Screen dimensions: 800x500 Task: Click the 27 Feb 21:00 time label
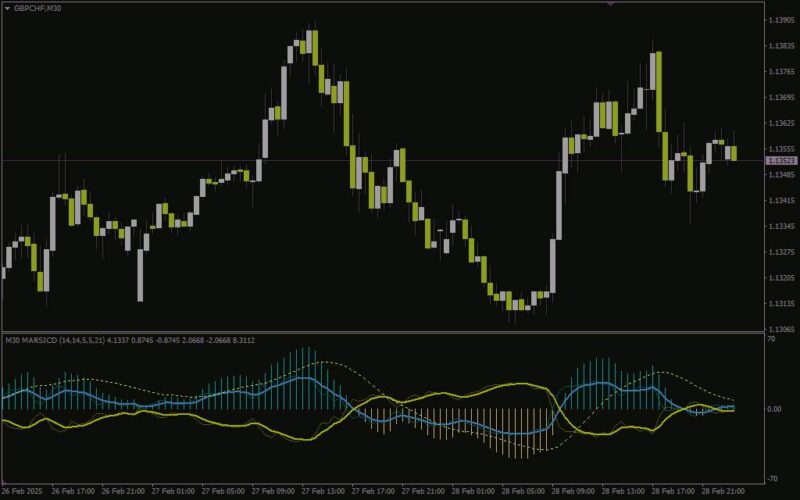[x=423, y=491]
